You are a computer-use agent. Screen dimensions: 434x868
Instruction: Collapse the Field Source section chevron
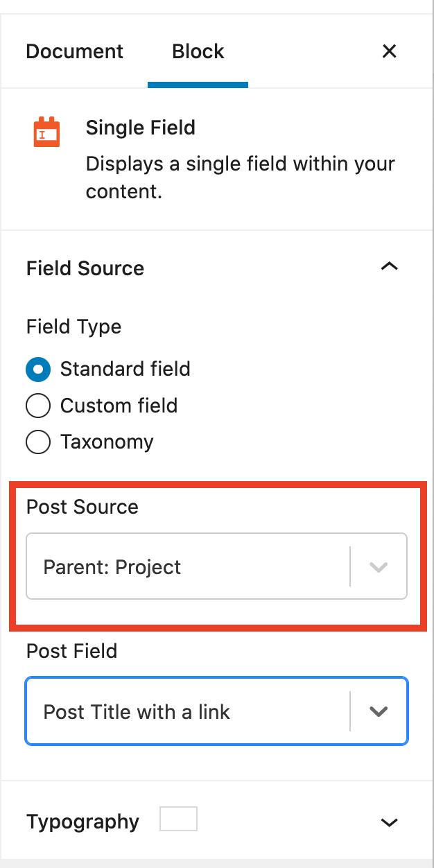(390, 267)
